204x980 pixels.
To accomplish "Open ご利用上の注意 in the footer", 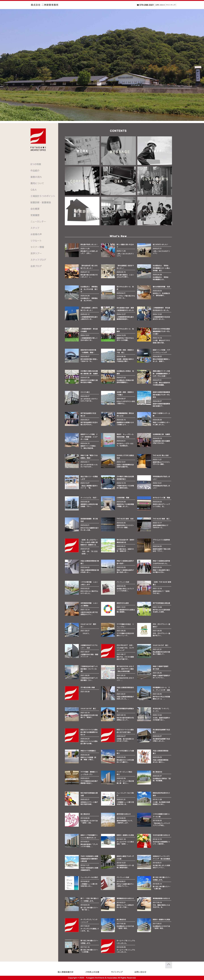I will (x=92, y=972).
